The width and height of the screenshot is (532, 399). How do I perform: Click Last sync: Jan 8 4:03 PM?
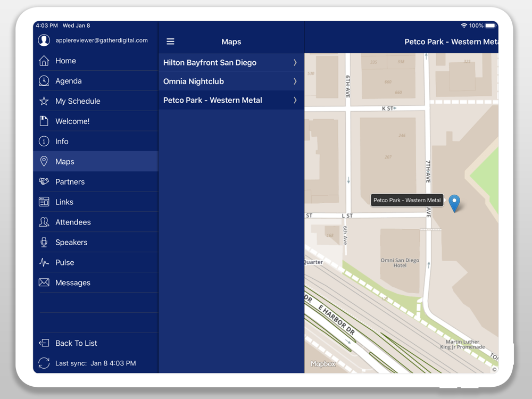[x=95, y=363]
